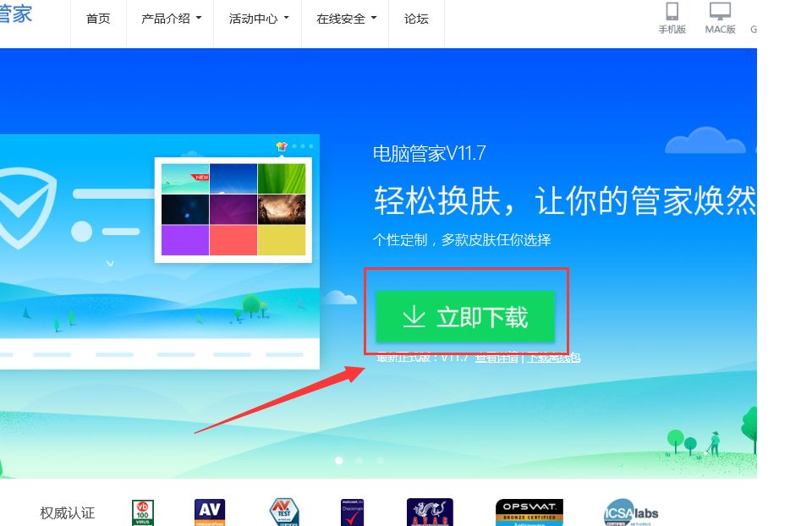Select the third carousel dot
Screen dimensions: 812x526
click(x=380, y=460)
